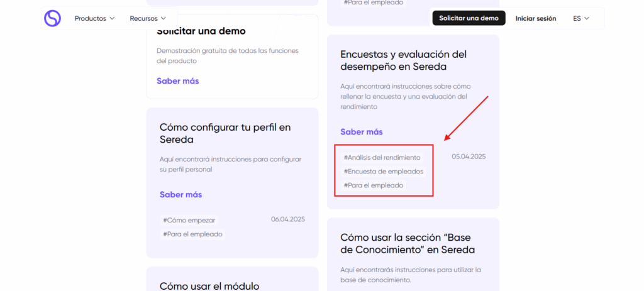Viewport: 644px width, 291px height.
Task: Open Saber más for profile configuration card
Action: pos(180,195)
